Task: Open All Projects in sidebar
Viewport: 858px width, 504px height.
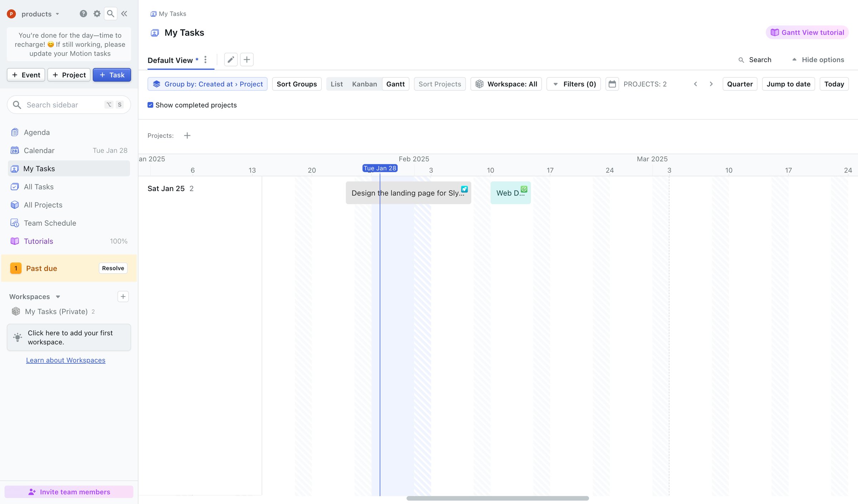Action: click(69, 205)
